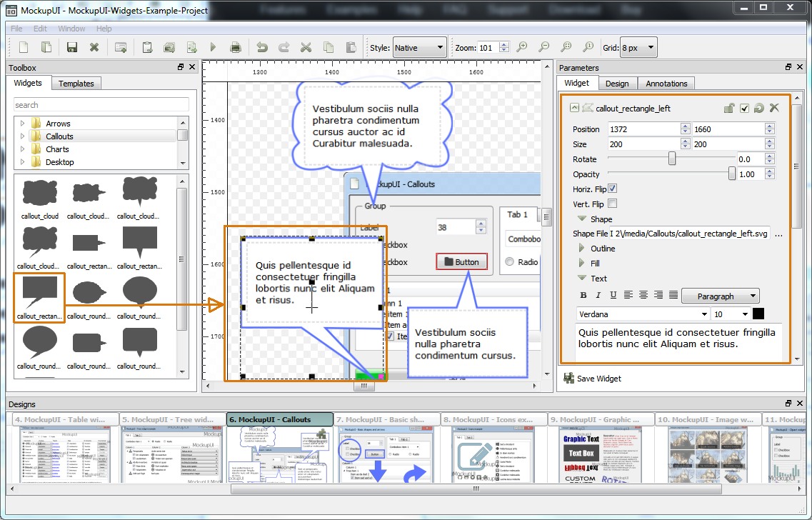The width and height of the screenshot is (812, 520).
Task: Toggle the widget enabled checkbox in the header
Action: point(744,108)
